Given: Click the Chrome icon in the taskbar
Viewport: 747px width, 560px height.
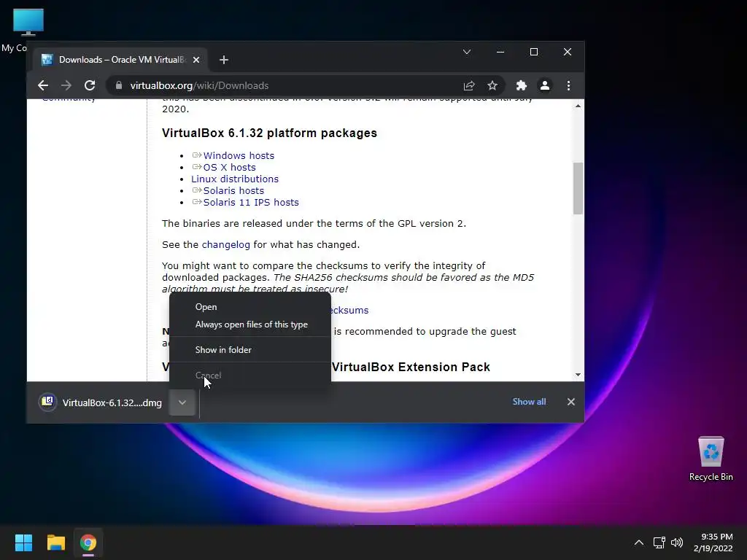Looking at the screenshot, I should [x=88, y=542].
